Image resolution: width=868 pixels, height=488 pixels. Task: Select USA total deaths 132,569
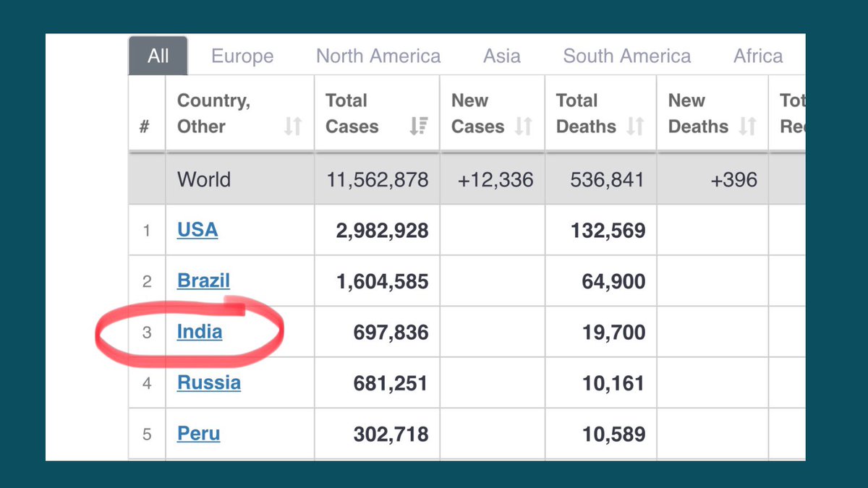point(608,231)
